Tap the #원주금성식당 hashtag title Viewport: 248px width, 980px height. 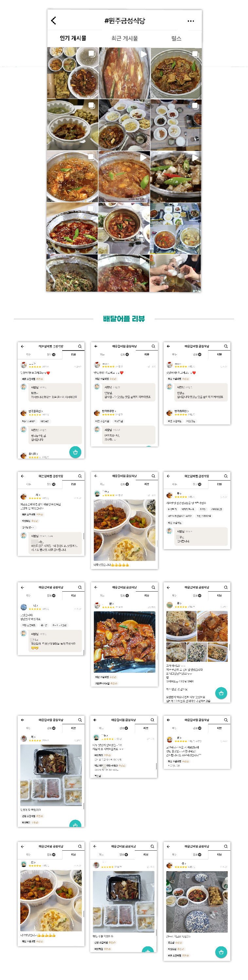coord(125,21)
